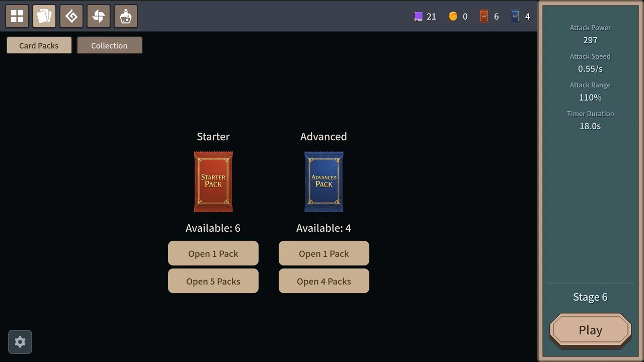
Task: Open the pinwheel icon in top toolbar
Action: tap(99, 16)
